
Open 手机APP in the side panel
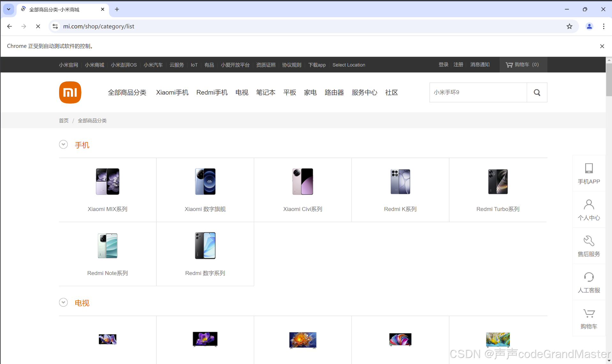click(x=589, y=173)
